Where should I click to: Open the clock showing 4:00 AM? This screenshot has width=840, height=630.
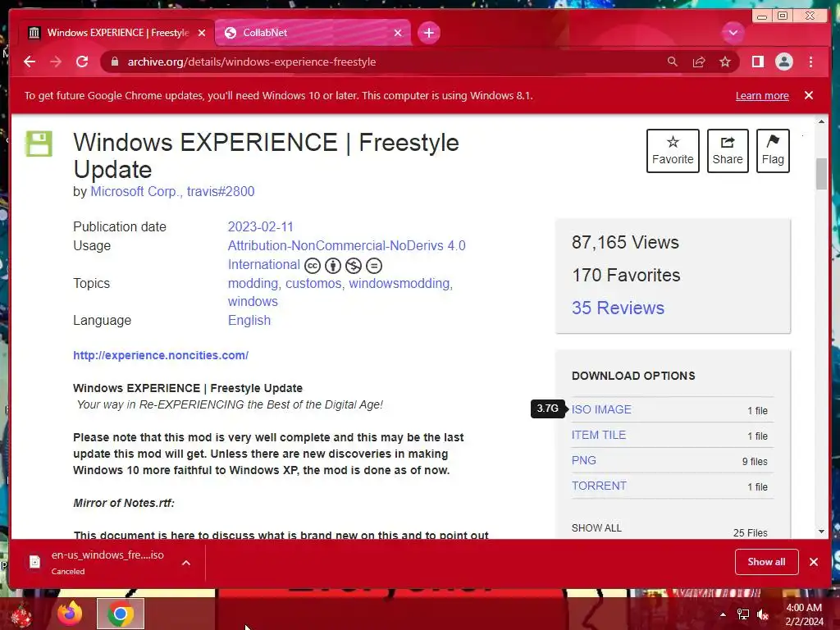click(804, 614)
